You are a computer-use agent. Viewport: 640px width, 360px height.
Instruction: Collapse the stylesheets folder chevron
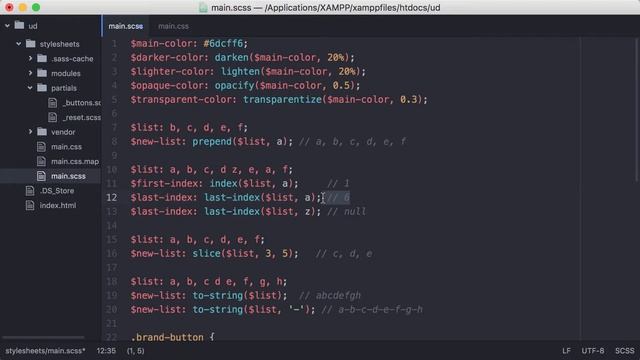coord(19,44)
